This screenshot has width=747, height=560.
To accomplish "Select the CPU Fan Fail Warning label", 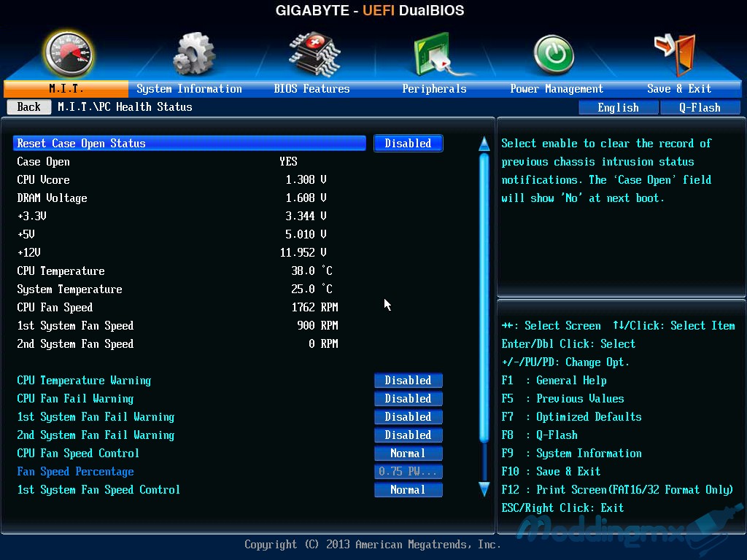I will pyautogui.click(x=75, y=399).
